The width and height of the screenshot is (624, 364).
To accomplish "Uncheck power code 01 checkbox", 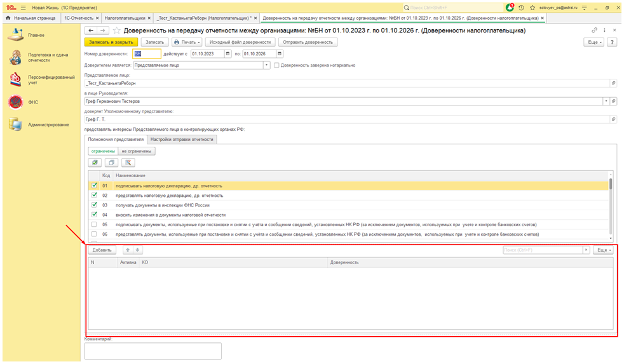I will coord(94,185).
